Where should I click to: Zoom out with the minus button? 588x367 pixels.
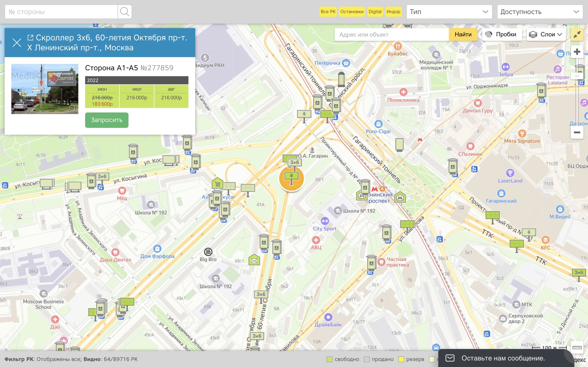(577, 133)
